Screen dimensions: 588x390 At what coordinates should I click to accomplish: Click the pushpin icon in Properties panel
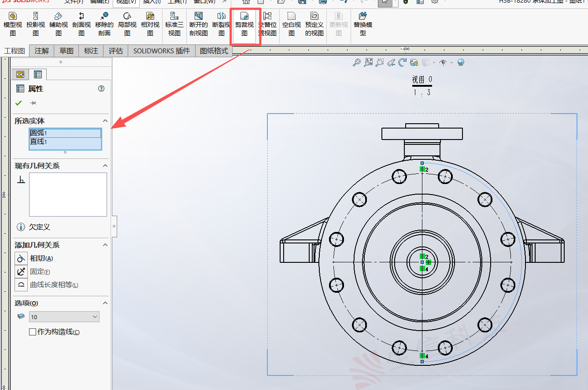pos(33,103)
